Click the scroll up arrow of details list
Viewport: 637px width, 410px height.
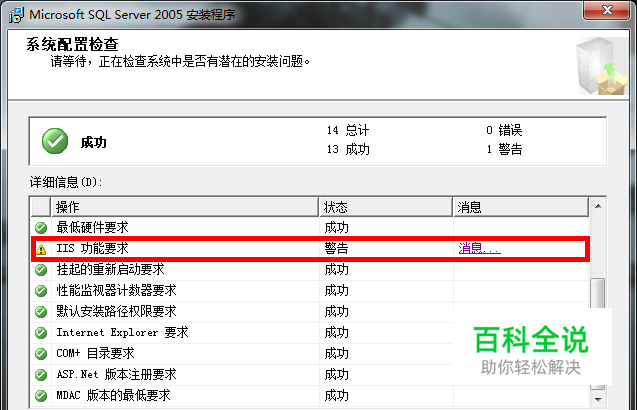point(598,206)
